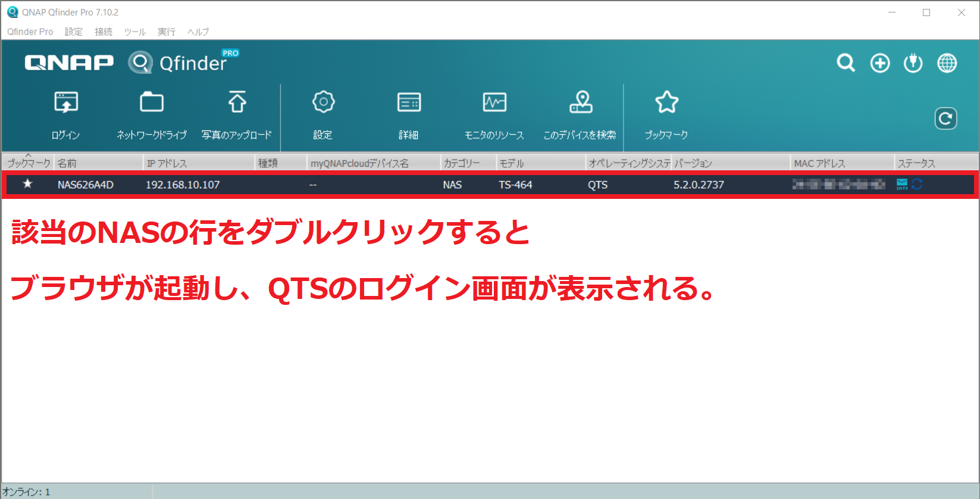Maximize the Qfinder Pro window
This screenshot has width=980, height=499.
(926, 13)
